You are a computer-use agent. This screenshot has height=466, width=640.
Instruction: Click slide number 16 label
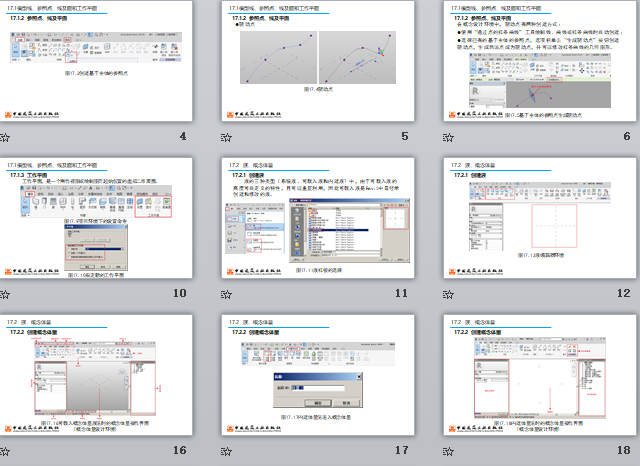point(180,450)
